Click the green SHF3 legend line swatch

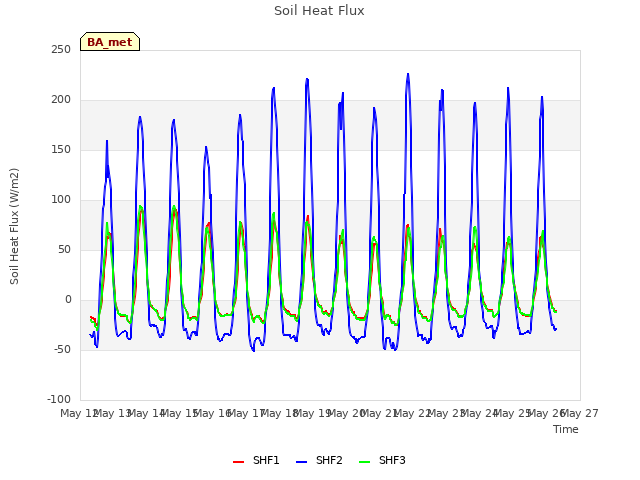[364, 462]
